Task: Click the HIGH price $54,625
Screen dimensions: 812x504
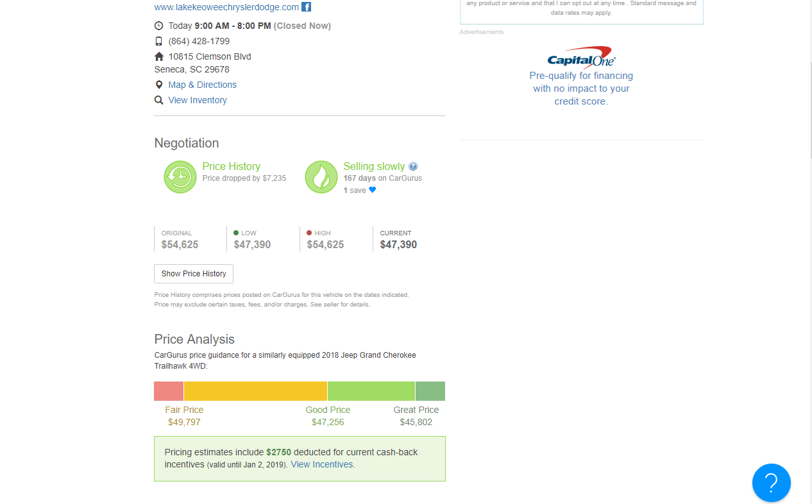Action: [325, 244]
